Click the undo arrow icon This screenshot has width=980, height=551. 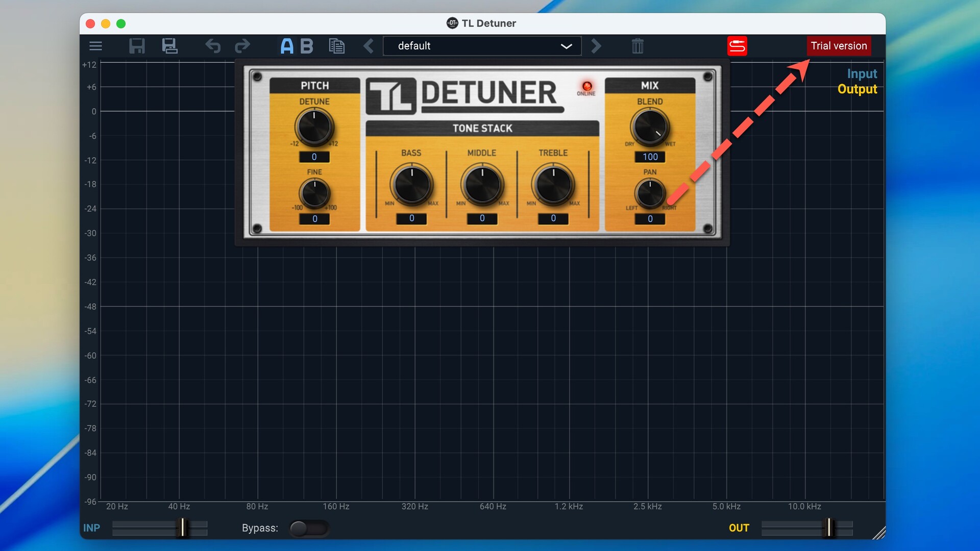pyautogui.click(x=213, y=46)
